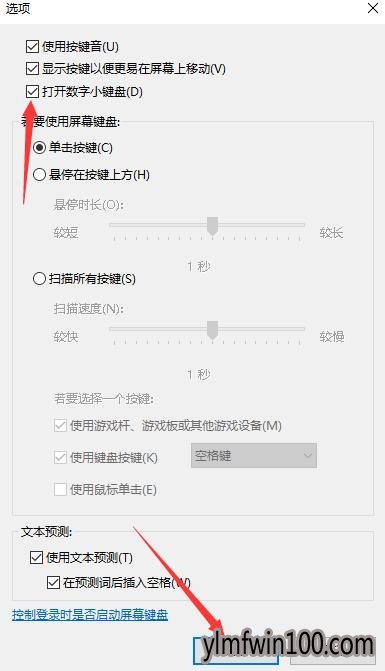
Task: Enable 使用鼠标单击(E) checkbox
Action: [60, 489]
